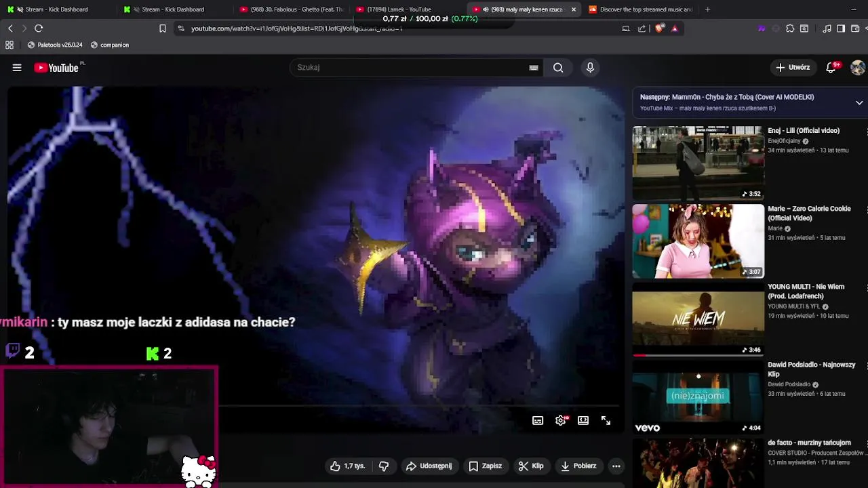Go forward in browser history

click(24, 28)
